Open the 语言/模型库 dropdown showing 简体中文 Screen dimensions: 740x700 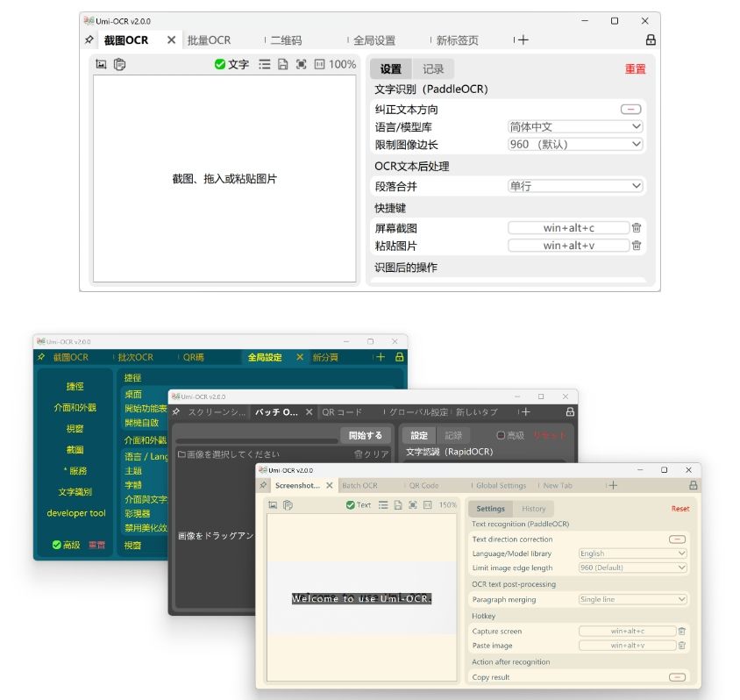click(x=575, y=127)
